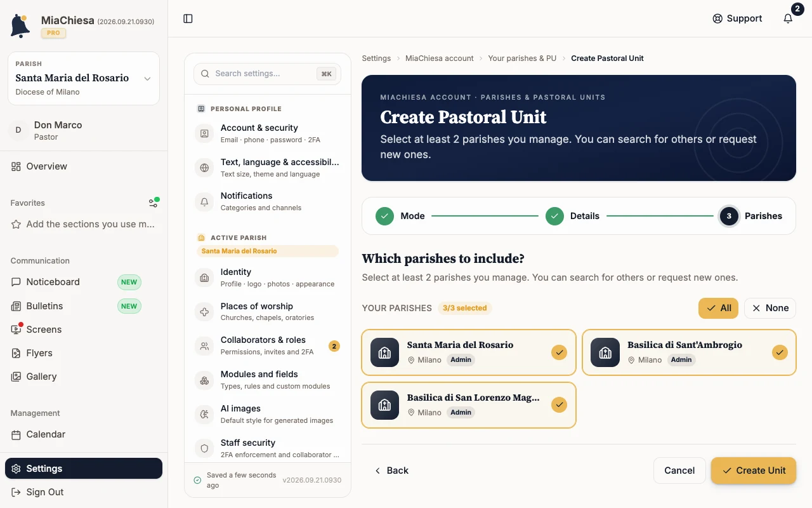The image size is (812, 508).
Task: Click the Calendar icon
Action: (x=16, y=434)
